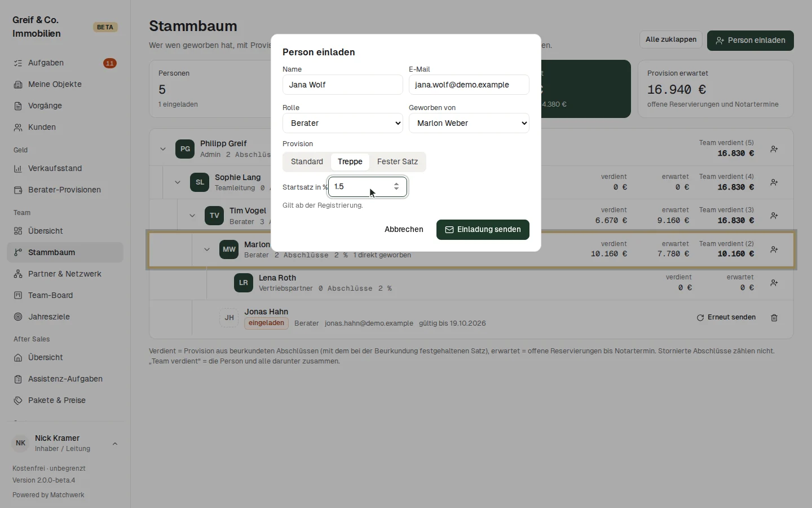The width and height of the screenshot is (812, 508).
Task: Open Kunden section icon
Action: pos(18,127)
